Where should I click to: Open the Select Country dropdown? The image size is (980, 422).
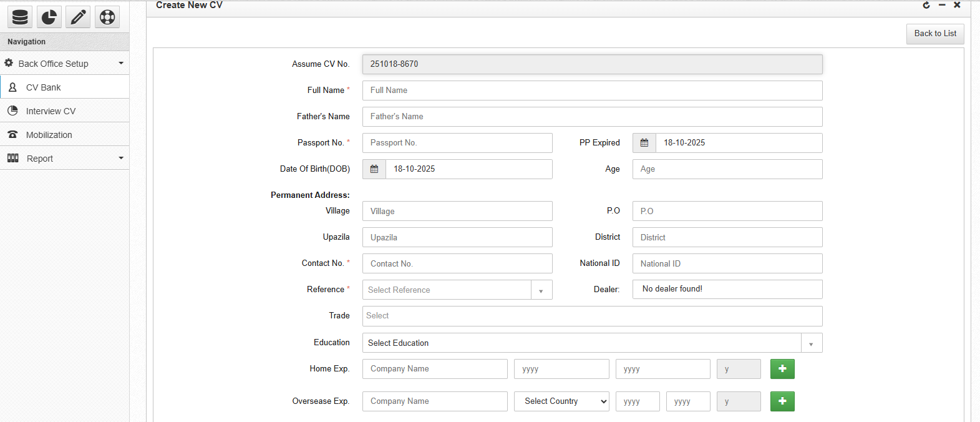[x=561, y=401]
